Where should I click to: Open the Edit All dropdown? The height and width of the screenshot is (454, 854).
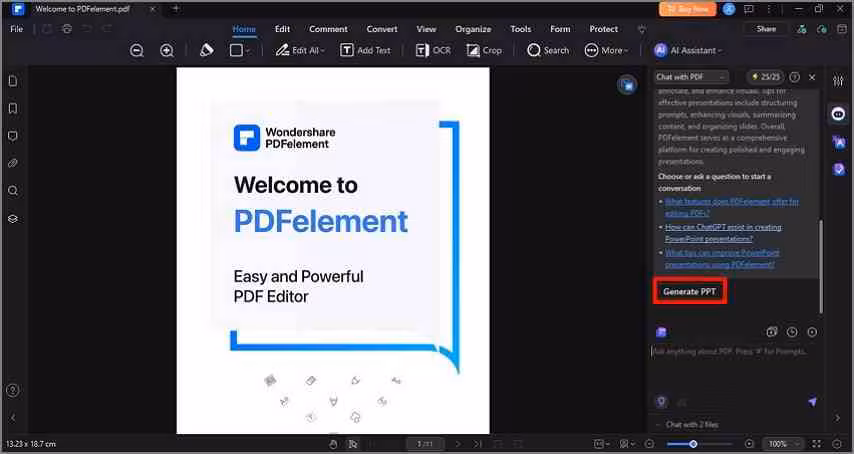click(300, 50)
